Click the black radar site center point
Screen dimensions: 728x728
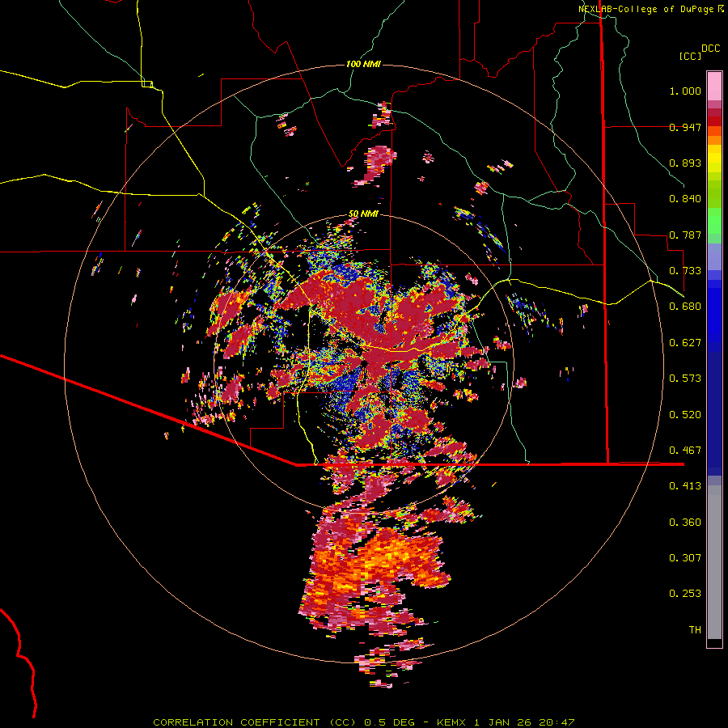tap(364, 363)
